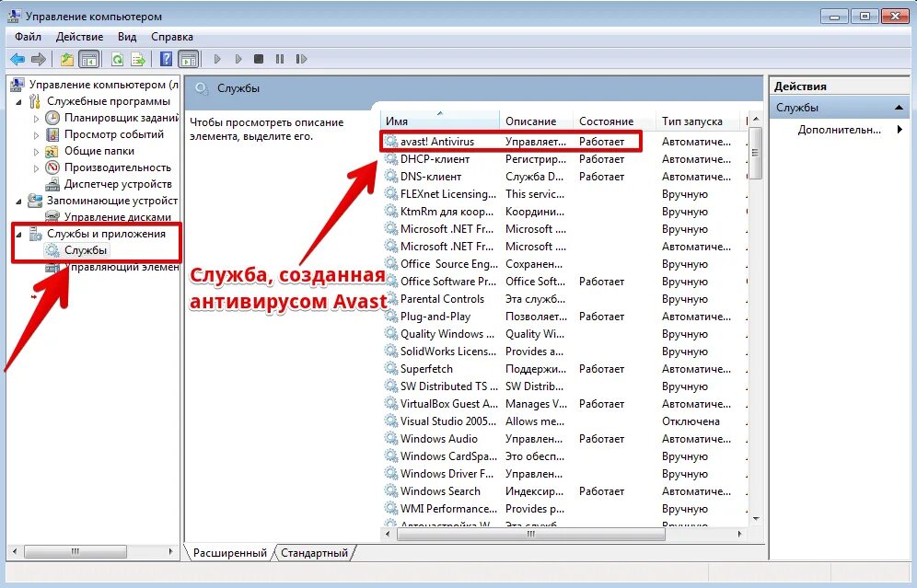Screen dimensions: 917x588
Task: Select the FLEXnet Licensing service
Action: pyautogui.click(x=564, y=194)
